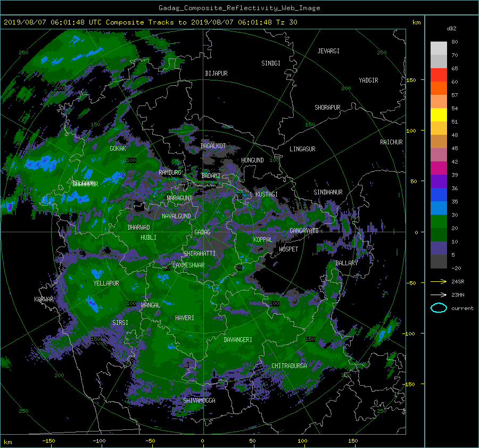Viewport: 479px width, 448px height.
Task: Click the BAGALKOT city label
Action: (213, 146)
